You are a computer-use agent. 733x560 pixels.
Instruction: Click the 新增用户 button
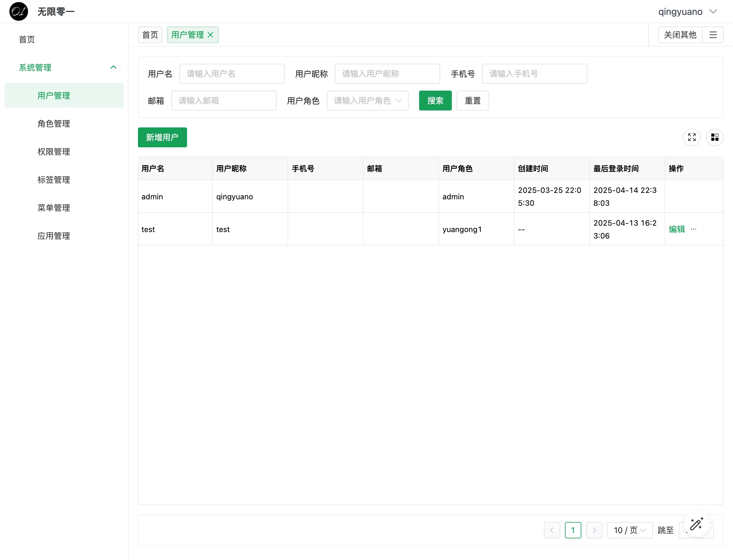pyautogui.click(x=162, y=137)
